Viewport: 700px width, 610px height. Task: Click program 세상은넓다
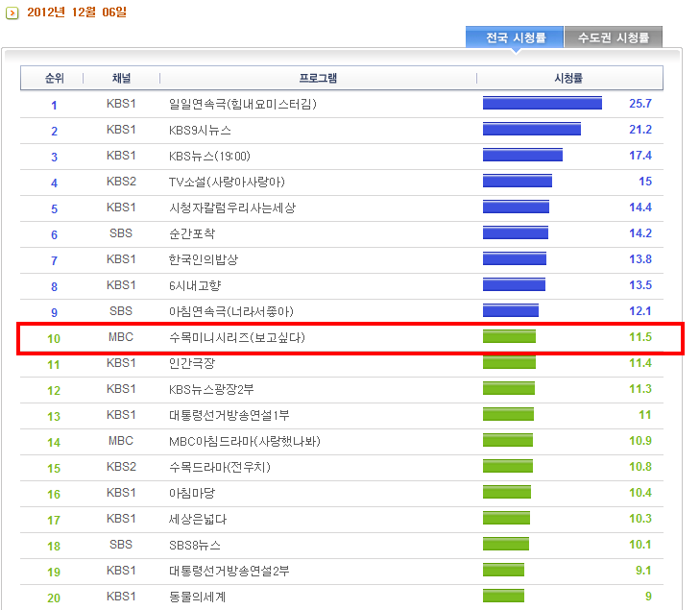click(x=198, y=519)
